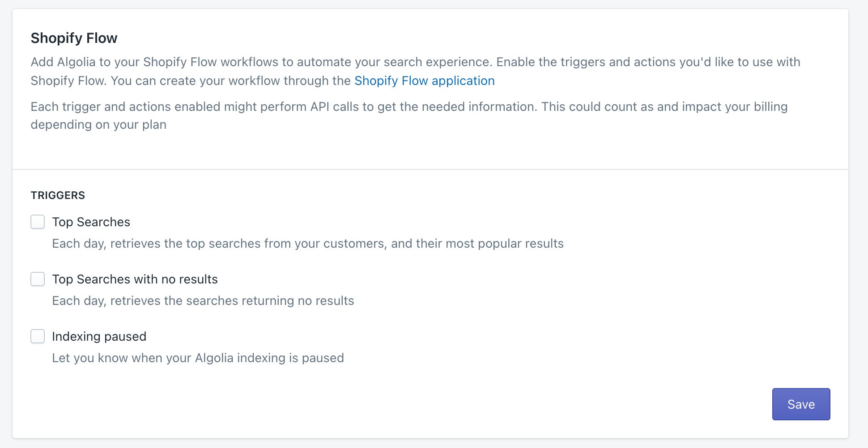
Task: Click the TRIGGERS section heading
Action: pos(58,195)
